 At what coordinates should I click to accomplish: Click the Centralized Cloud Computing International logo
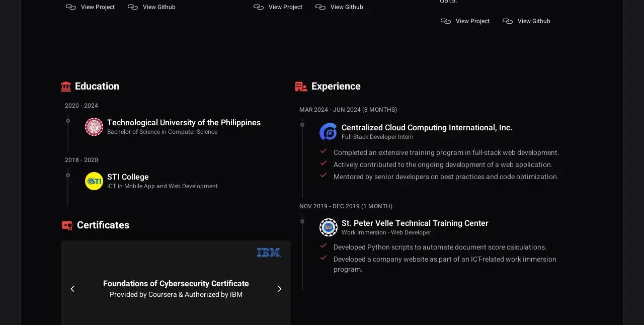click(329, 132)
